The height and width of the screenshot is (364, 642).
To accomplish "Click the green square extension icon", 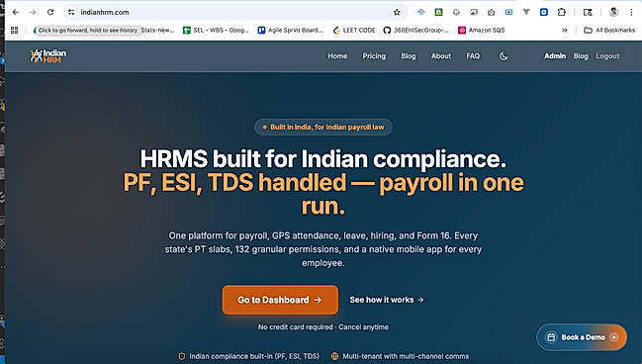I will tap(438, 12).
